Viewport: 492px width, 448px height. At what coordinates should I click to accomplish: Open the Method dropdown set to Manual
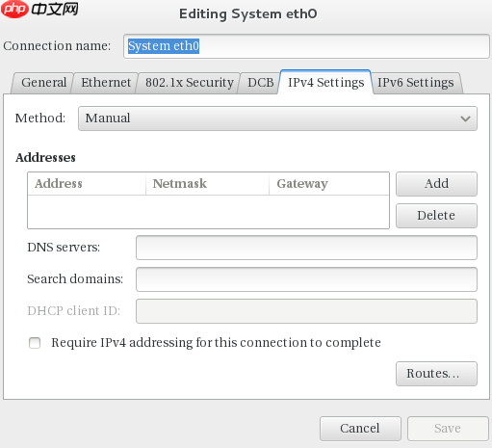coord(277,119)
